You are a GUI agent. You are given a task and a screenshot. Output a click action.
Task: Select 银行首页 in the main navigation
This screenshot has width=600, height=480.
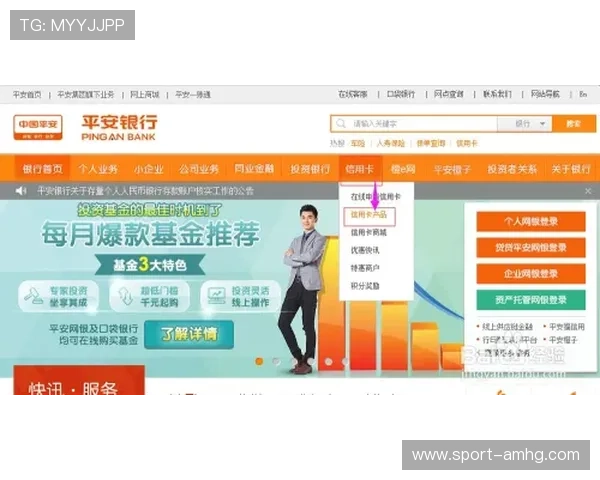(42, 169)
